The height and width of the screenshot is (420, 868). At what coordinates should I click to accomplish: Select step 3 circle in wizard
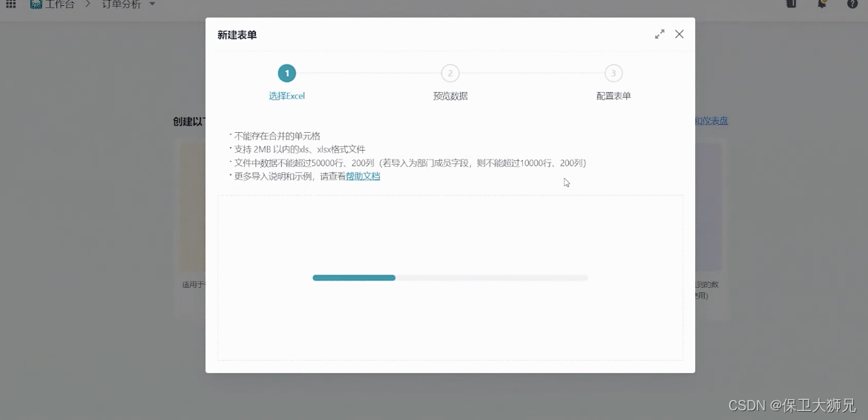pyautogui.click(x=614, y=73)
